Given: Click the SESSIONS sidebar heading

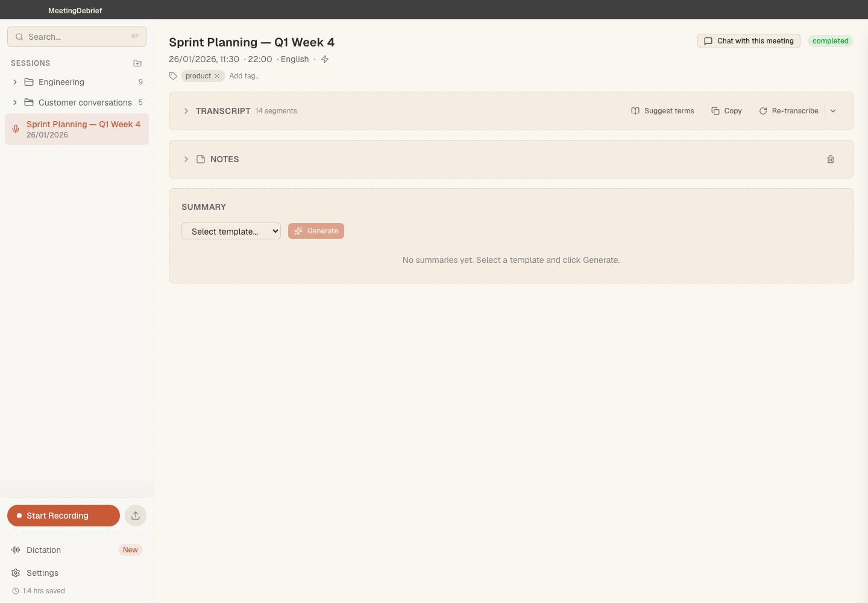Looking at the screenshot, I should click(31, 63).
